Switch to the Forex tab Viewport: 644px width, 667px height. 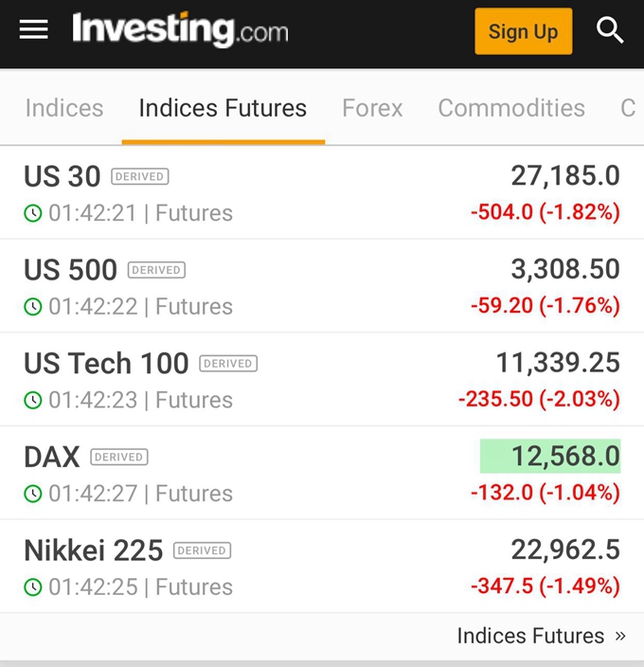click(372, 108)
